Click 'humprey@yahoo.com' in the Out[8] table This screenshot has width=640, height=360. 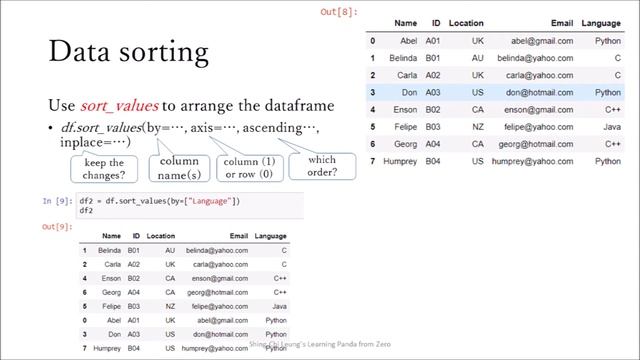532,161
